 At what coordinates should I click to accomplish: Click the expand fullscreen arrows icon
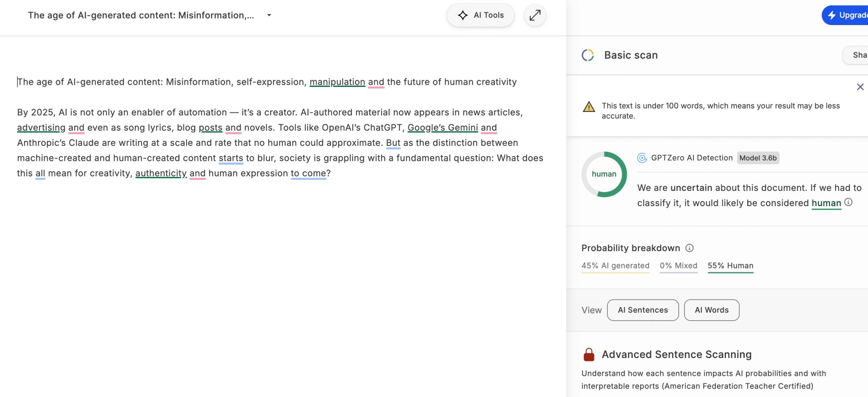pos(535,15)
